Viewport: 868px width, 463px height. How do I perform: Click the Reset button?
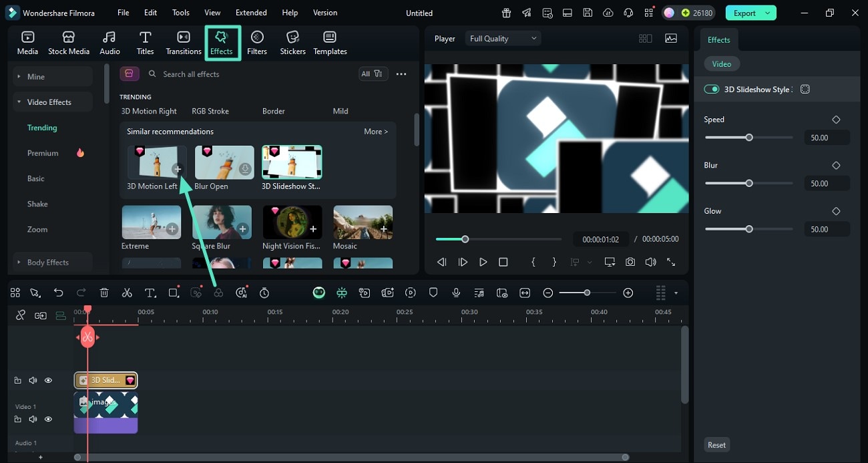[717, 445]
